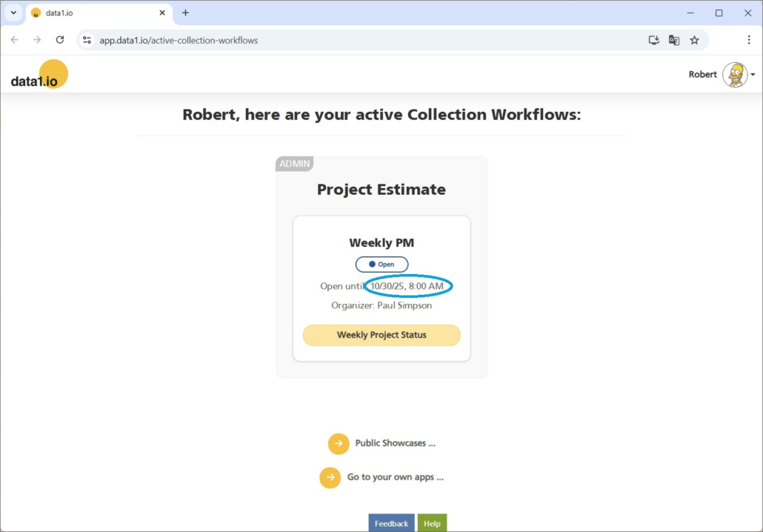This screenshot has width=763, height=532.
Task: Close the data1.io tab
Action: coord(162,13)
